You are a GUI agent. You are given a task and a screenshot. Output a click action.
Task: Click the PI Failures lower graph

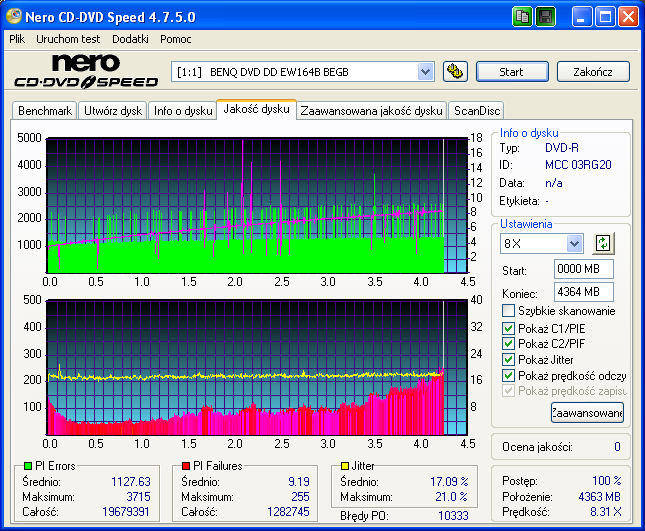coord(257,367)
